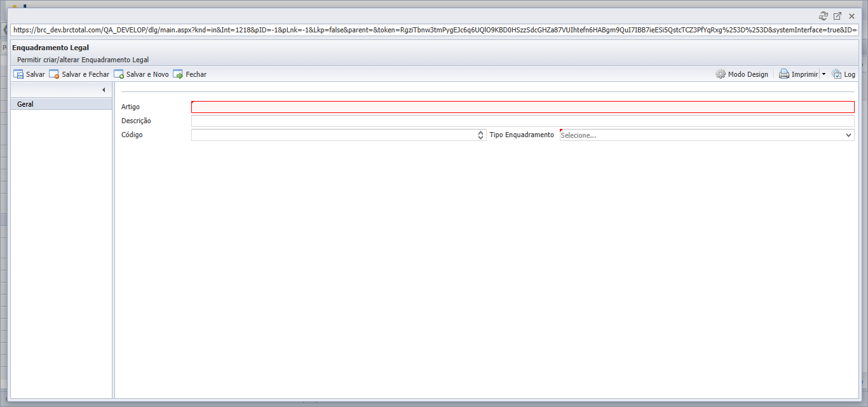Click into the Descrição text field
Viewport: 868px width, 407px height.
(522, 121)
